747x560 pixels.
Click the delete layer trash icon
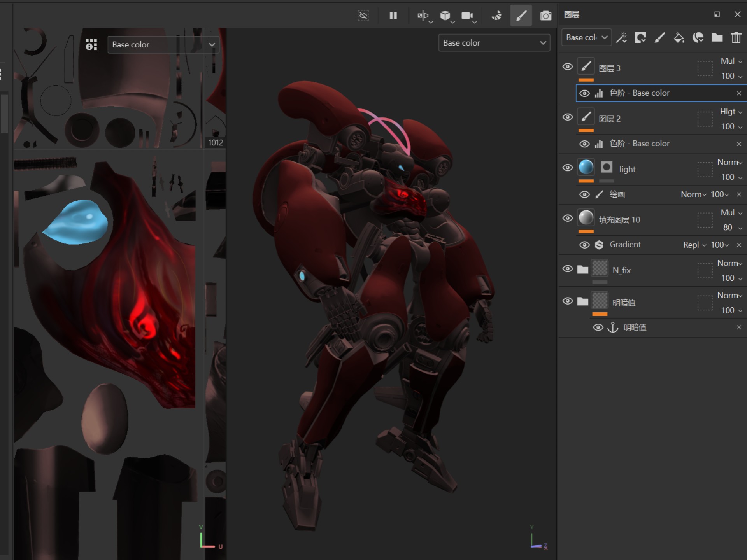(736, 38)
